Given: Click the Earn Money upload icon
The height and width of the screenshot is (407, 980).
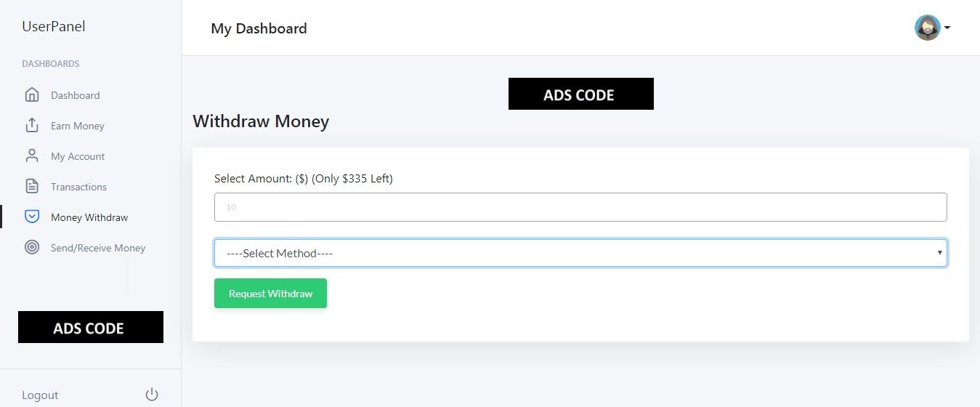Looking at the screenshot, I should pos(32,125).
